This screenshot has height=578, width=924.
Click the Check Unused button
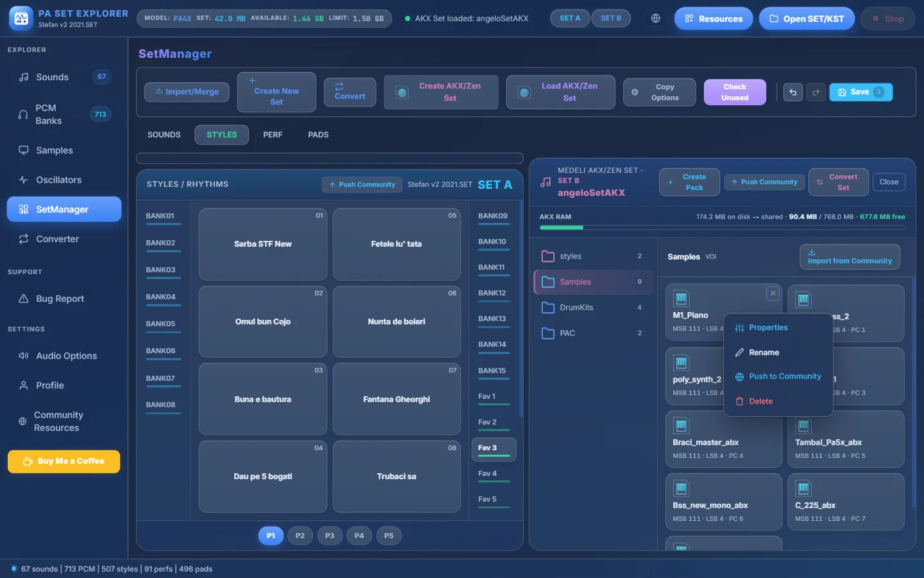[735, 92]
